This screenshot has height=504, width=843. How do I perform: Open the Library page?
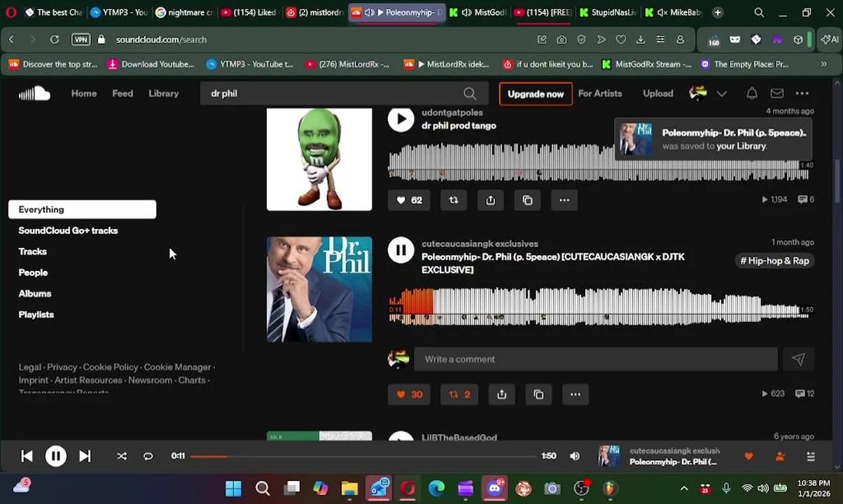coord(163,93)
